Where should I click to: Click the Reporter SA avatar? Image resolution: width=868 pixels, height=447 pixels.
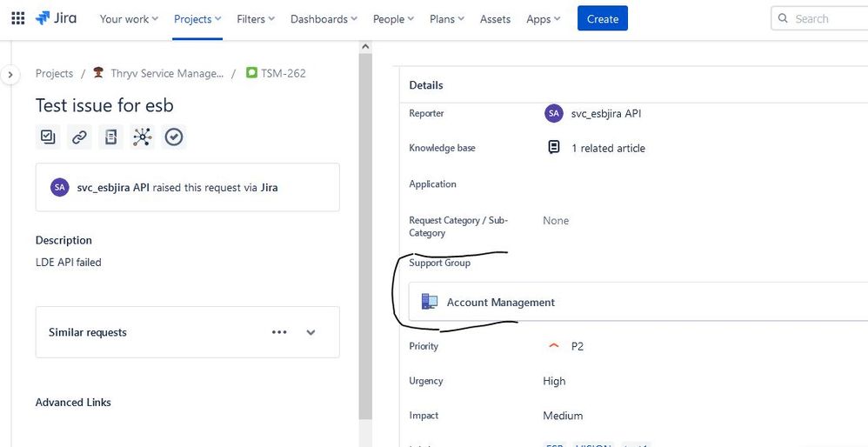[553, 113]
